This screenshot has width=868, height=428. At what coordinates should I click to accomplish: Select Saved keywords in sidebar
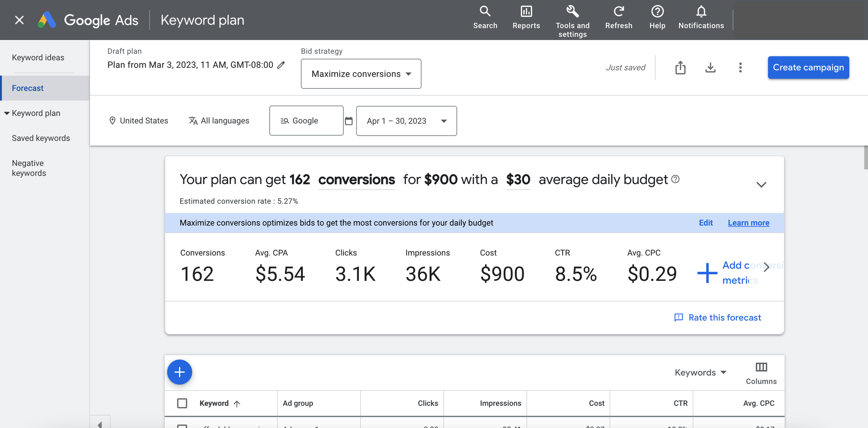pyautogui.click(x=41, y=138)
